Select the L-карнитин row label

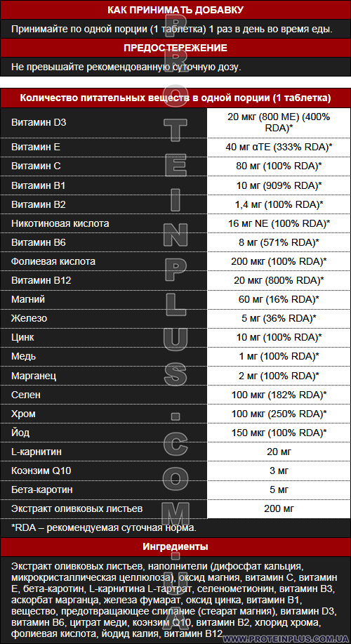click(x=37, y=452)
